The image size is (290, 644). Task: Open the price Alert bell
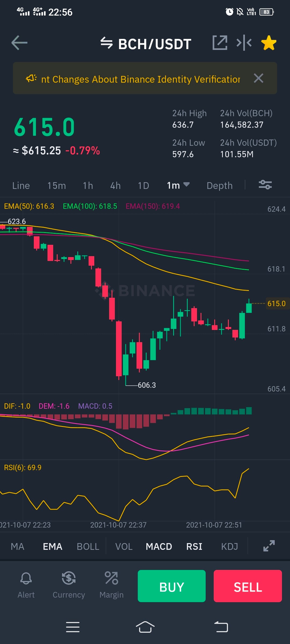click(x=26, y=585)
